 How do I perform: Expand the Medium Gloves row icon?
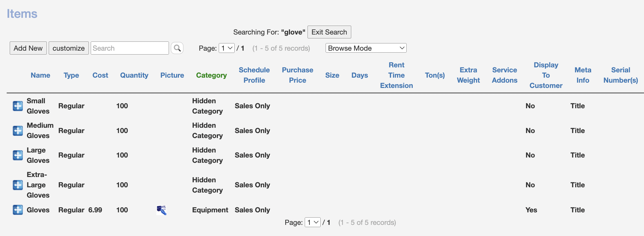[18, 131]
